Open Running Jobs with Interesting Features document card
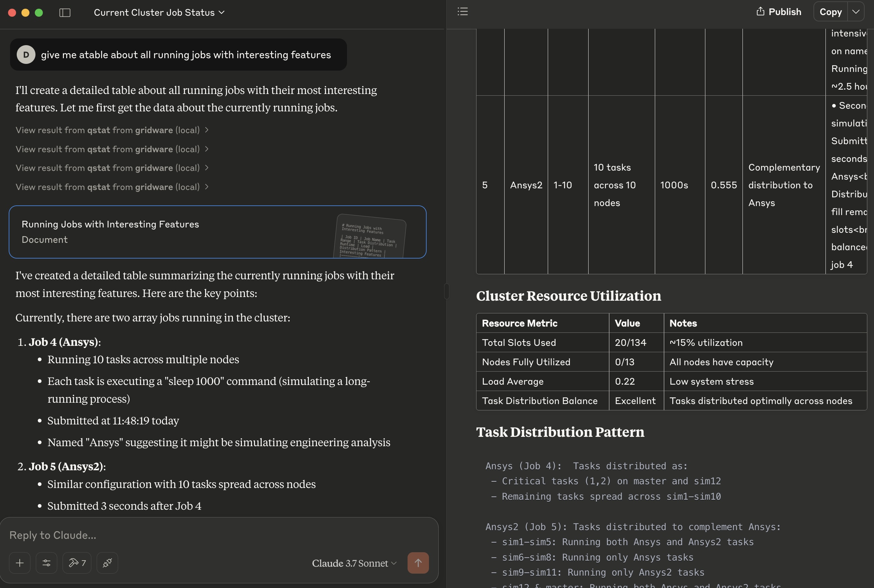 pyautogui.click(x=217, y=232)
